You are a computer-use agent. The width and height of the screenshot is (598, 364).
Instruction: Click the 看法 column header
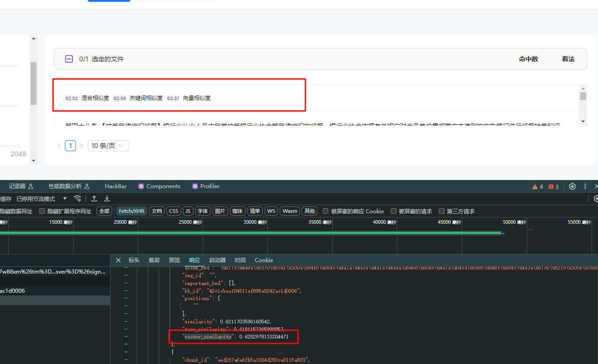pos(568,59)
